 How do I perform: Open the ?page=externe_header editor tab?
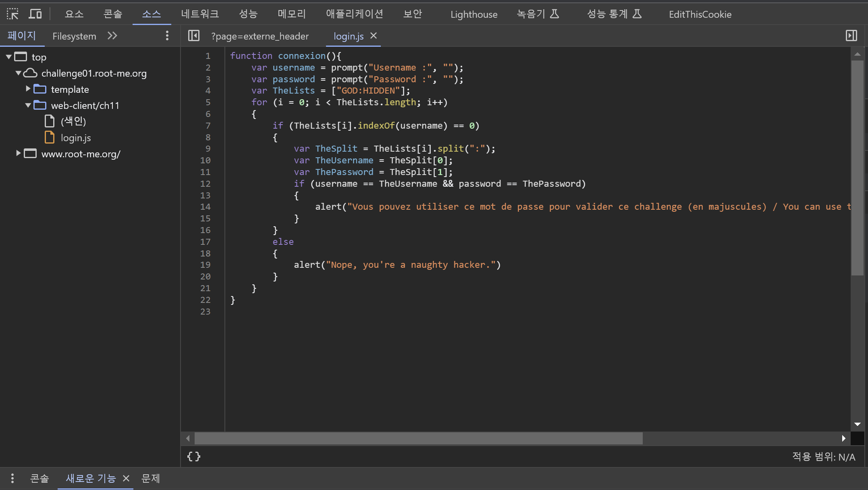260,36
